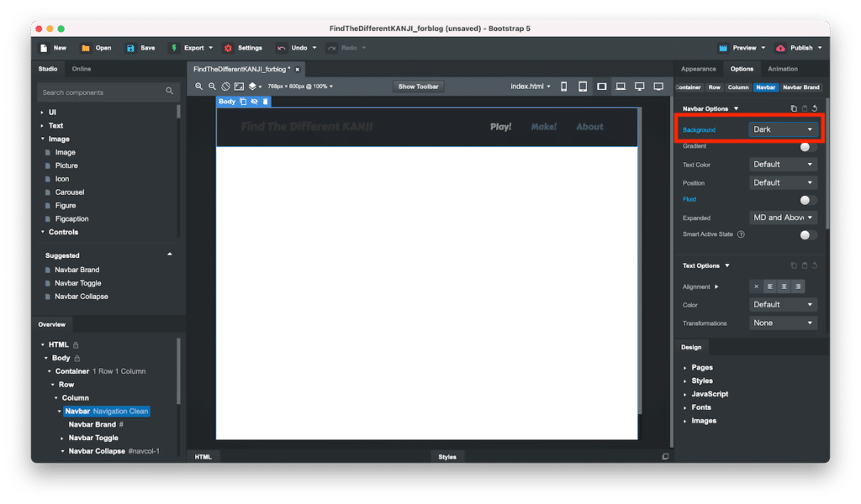Click the trash icon on Body label
861x504 pixels.
coord(266,102)
